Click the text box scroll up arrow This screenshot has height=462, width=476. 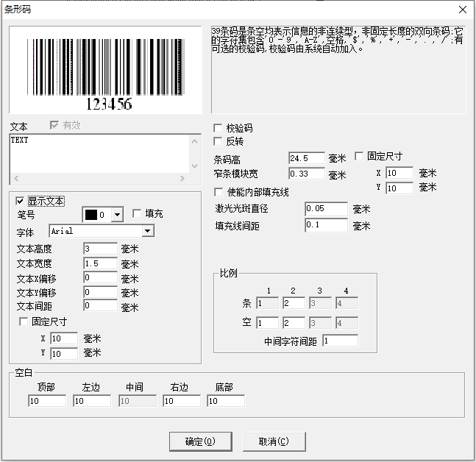(x=194, y=141)
